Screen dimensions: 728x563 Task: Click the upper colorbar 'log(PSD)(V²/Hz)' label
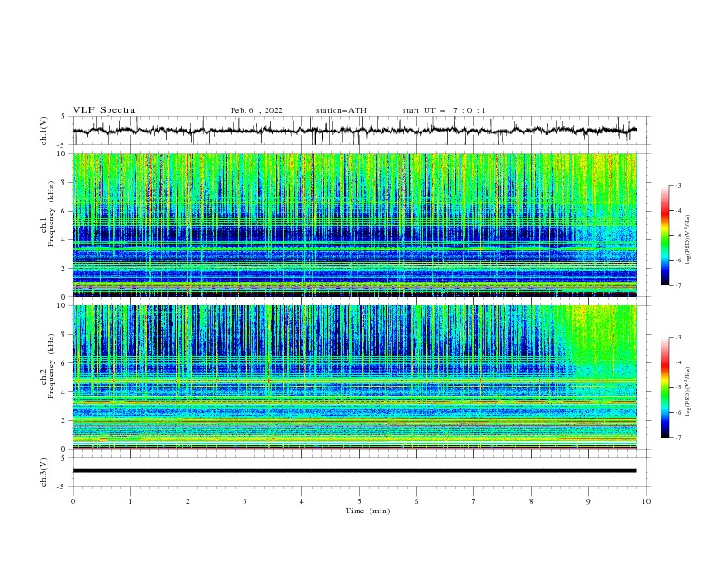click(x=688, y=240)
